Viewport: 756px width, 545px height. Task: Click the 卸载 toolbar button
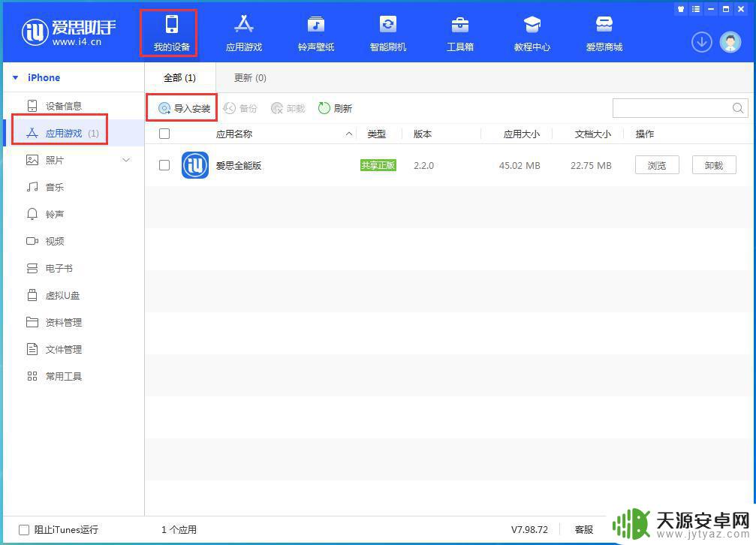click(x=288, y=108)
